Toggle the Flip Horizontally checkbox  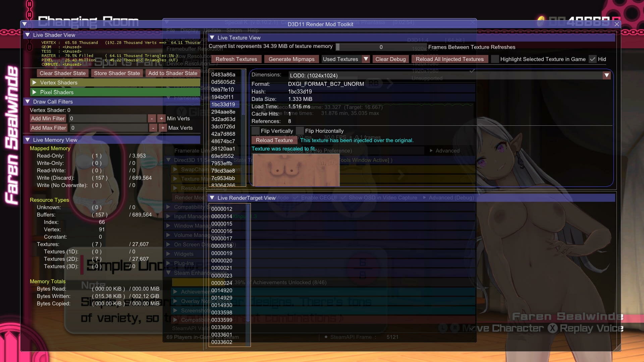(x=300, y=131)
